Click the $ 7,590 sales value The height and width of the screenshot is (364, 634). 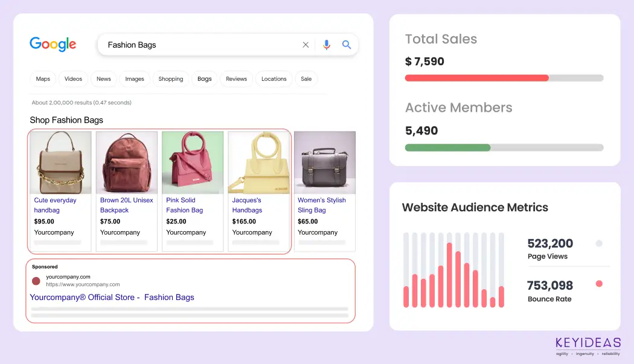[x=424, y=62]
